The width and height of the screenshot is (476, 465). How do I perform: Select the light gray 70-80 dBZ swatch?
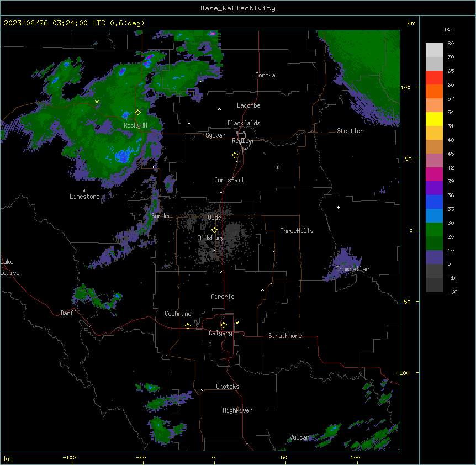coord(434,50)
